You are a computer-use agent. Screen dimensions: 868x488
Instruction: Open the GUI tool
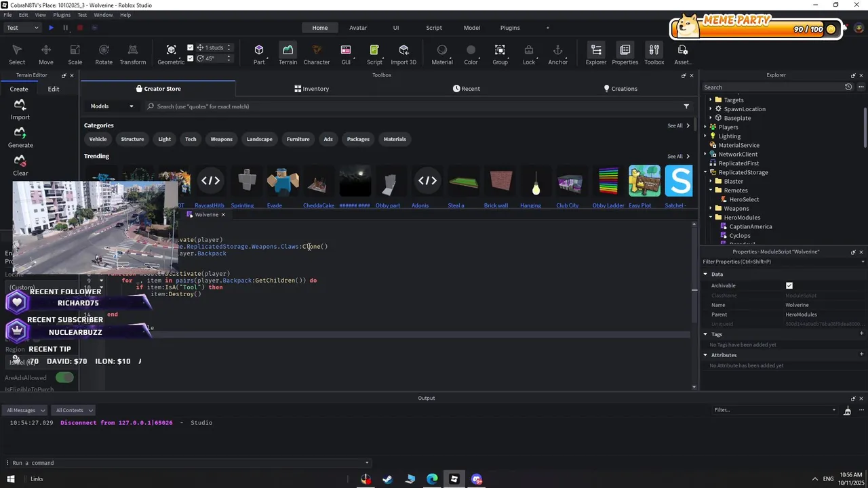(346, 54)
